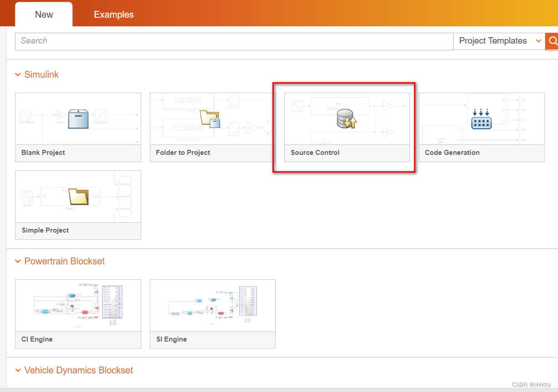
Task: Click the Simple Project folder icon
Action: click(78, 196)
